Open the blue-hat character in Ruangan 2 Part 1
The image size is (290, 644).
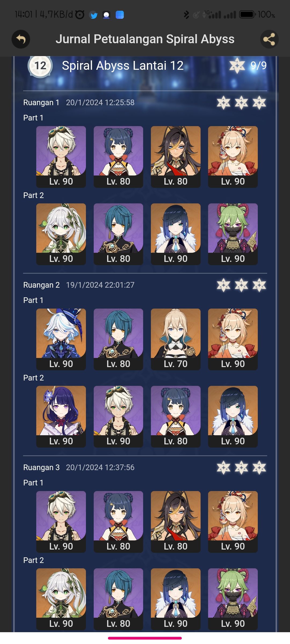(61, 339)
